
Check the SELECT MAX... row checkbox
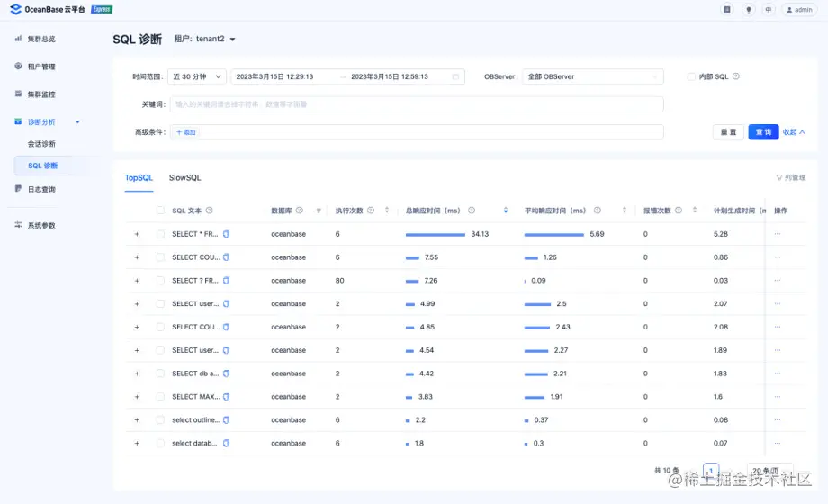click(160, 397)
